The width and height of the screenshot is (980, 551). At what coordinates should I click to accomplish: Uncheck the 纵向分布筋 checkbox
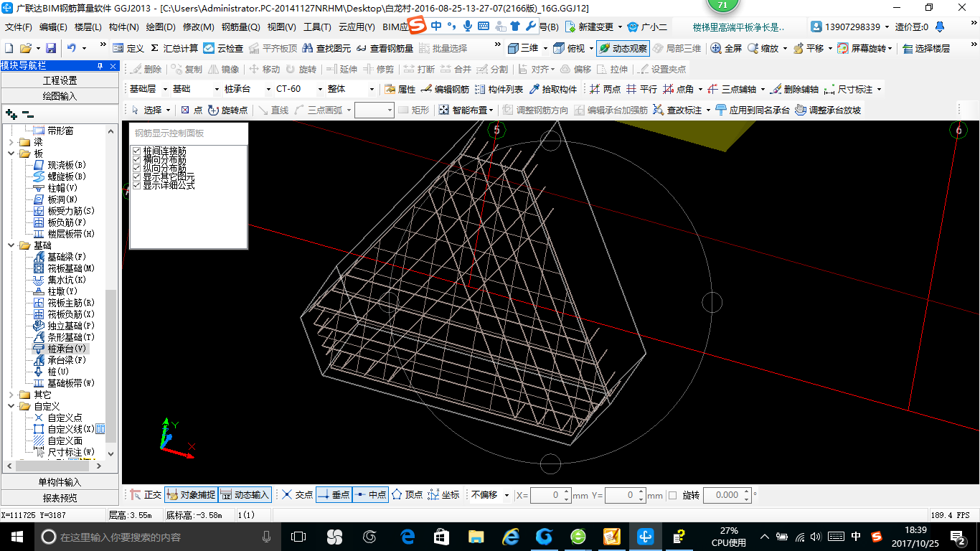[x=136, y=168]
